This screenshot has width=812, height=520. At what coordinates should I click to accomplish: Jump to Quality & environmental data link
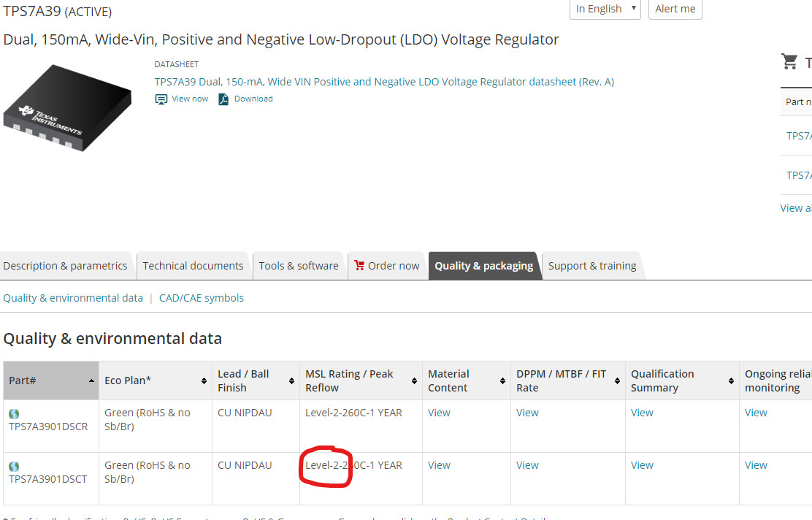click(x=73, y=298)
